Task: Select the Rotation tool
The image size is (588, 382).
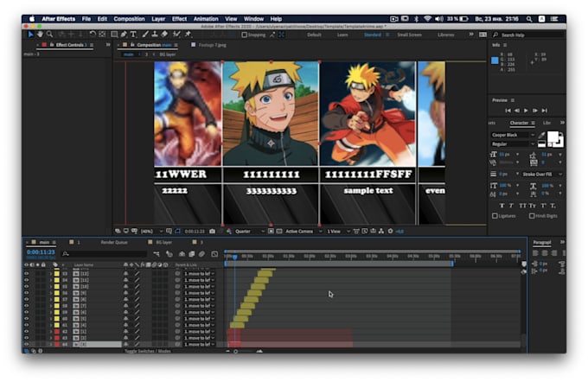Action: tap(93, 35)
